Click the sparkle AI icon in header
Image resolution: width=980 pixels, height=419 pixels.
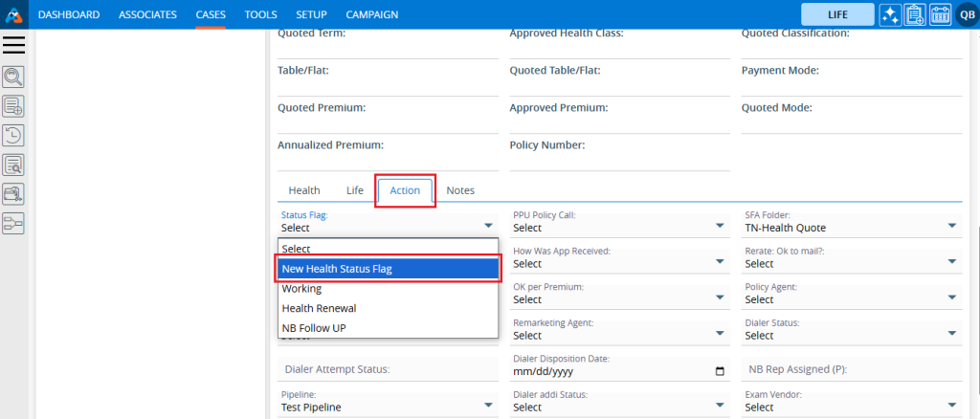(x=890, y=14)
